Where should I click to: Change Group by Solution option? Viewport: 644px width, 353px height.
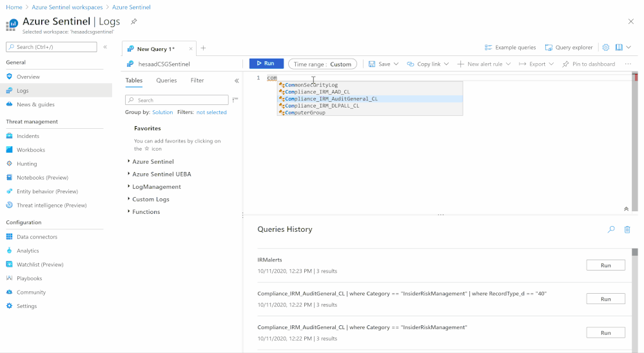pyautogui.click(x=162, y=112)
